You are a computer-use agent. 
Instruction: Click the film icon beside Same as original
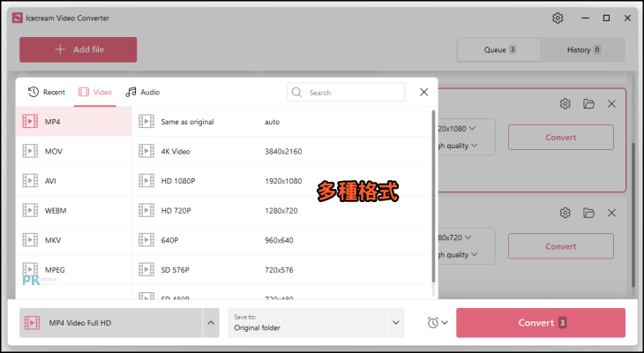click(146, 122)
